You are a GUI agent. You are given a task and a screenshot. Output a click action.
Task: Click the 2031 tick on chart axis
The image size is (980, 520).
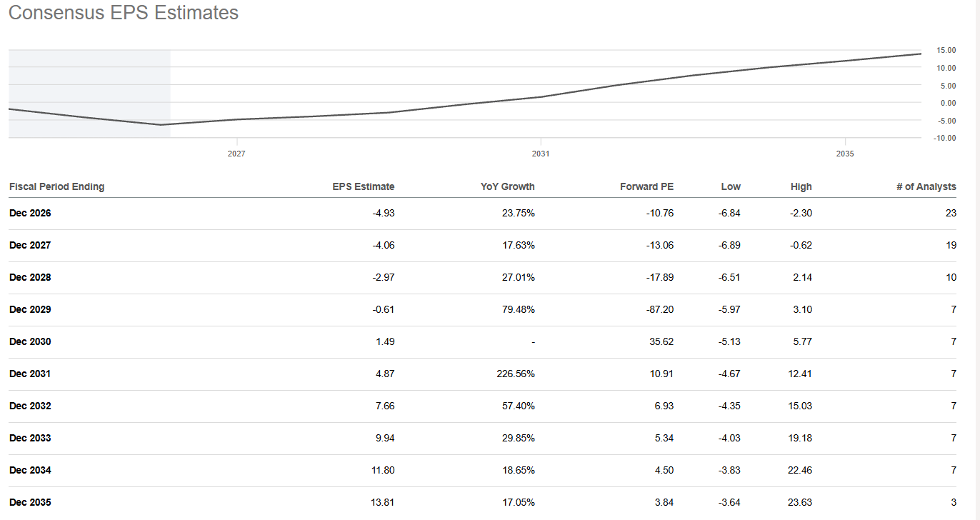pos(541,154)
